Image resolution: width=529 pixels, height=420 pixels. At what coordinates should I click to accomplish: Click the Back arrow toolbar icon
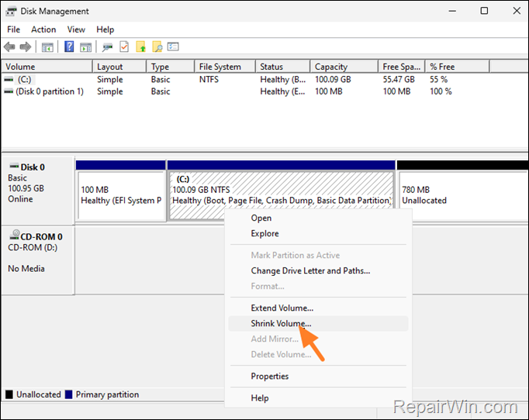point(9,46)
